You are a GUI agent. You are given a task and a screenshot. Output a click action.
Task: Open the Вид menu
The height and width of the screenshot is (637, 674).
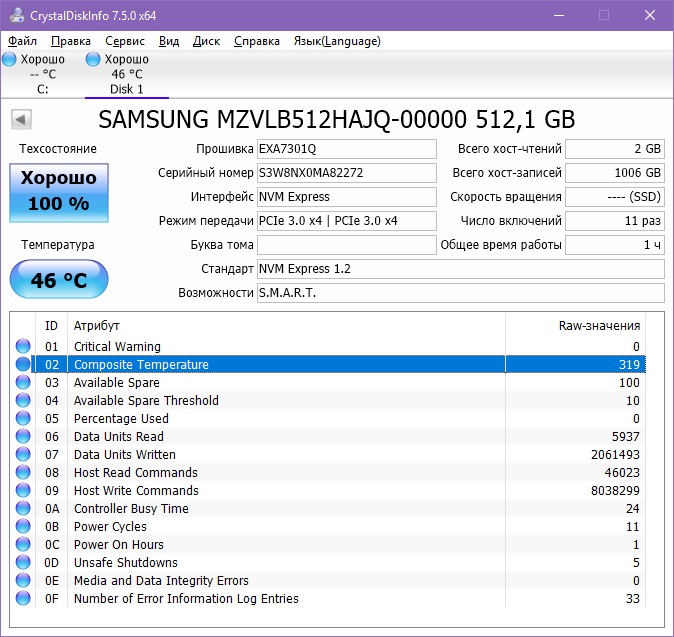tap(169, 41)
